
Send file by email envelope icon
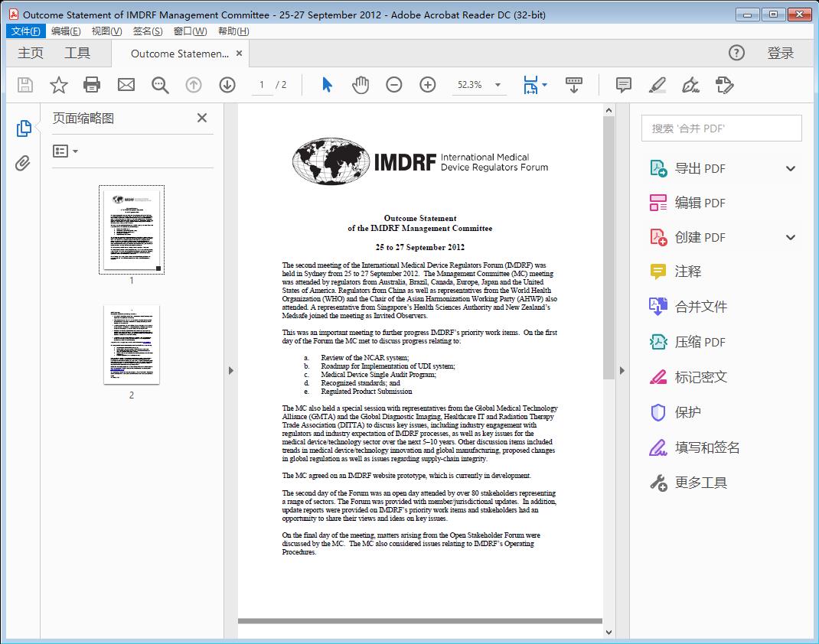point(126,85)
